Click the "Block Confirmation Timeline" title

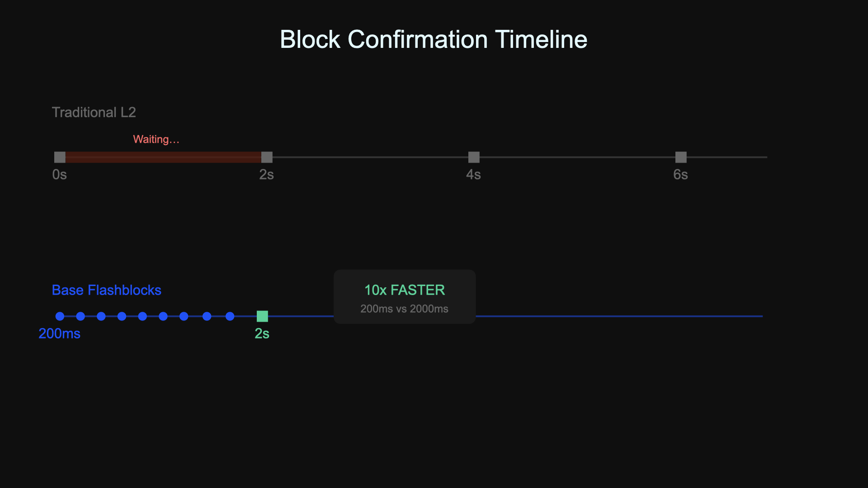click(x=434, y=39)
